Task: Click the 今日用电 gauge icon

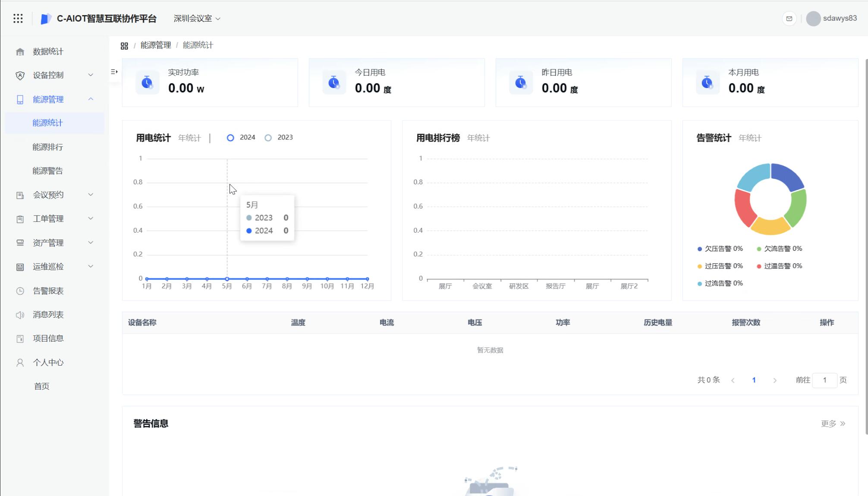Action: coord(334,82)
